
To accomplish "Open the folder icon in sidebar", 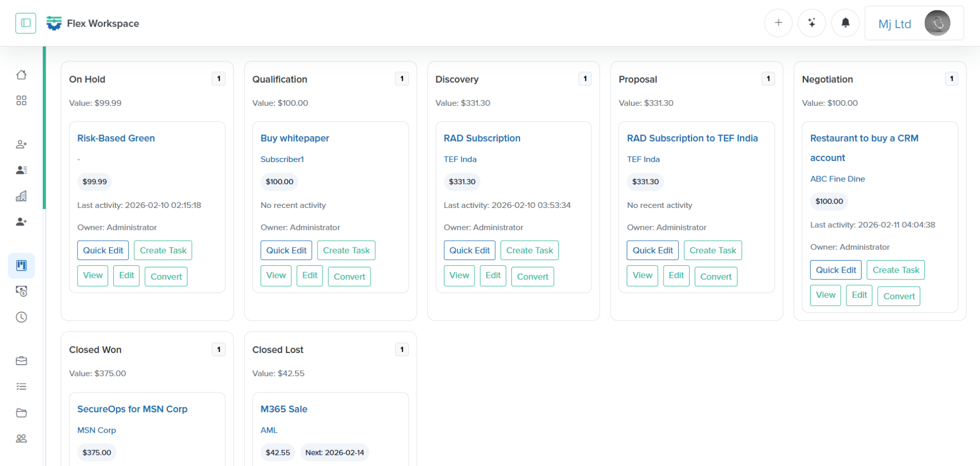I will coord(21,413).
